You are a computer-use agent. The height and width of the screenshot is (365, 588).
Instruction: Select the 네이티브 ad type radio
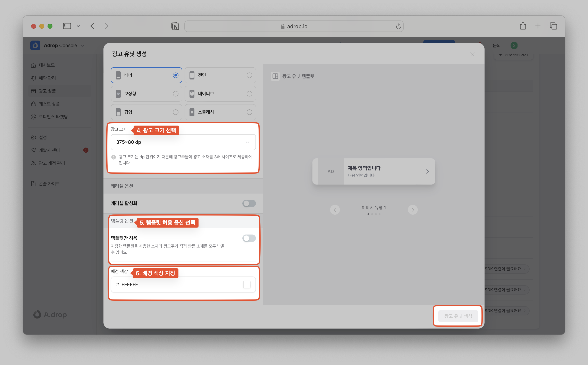tap(249, 94)
